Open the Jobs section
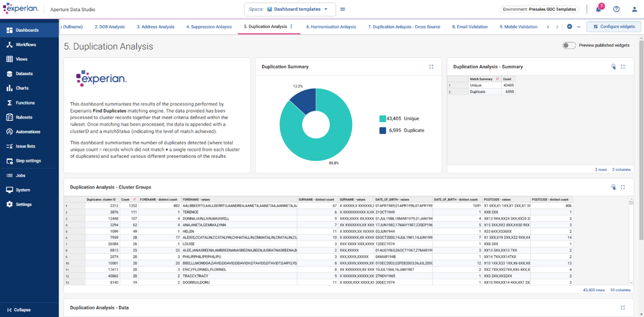Image resolution: width=644 pixels, height=317 pixels. tap(20, 175)
